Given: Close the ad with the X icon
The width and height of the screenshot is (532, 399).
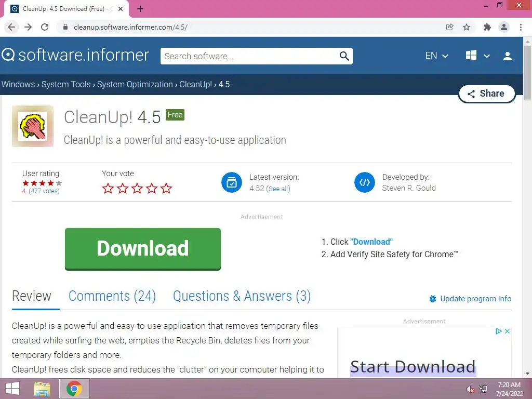Looking at the screenshot, I should click(507, 331).
